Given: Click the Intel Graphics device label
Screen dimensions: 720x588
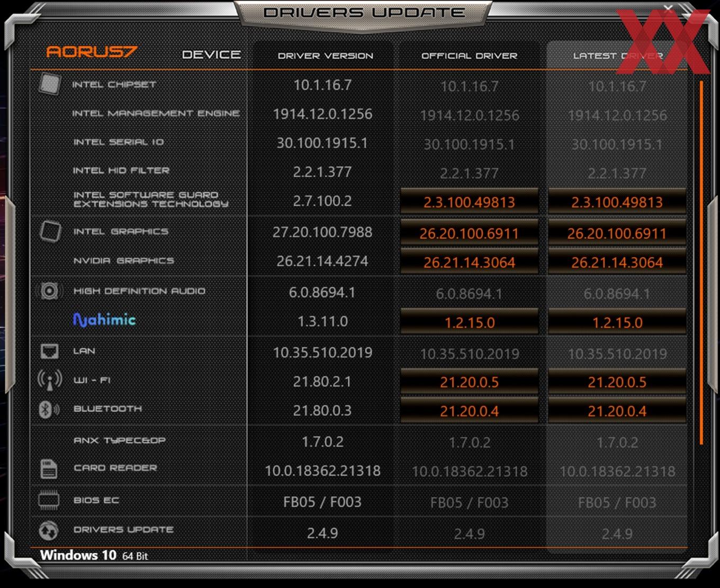Looking at the screenshot, I should (121, 231).
